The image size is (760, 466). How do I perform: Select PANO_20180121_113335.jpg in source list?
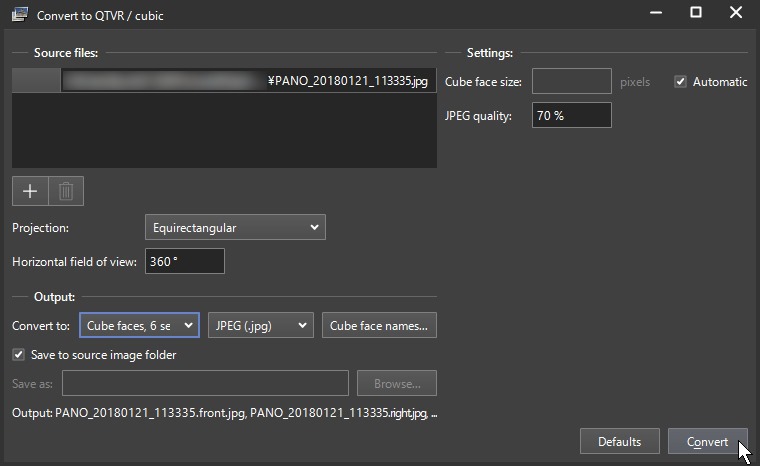coord(224,80)
